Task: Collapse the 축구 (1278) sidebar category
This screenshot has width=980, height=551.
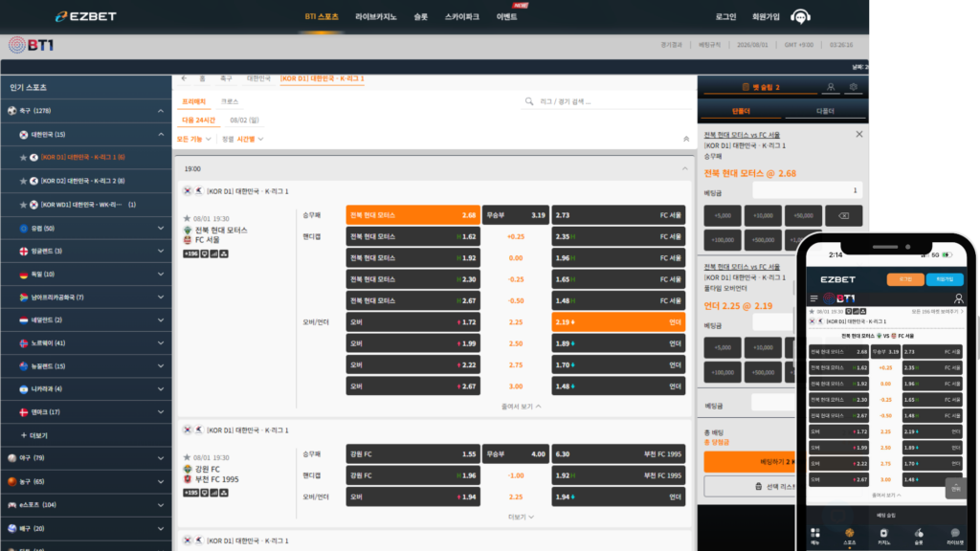Action: (x=161, y=111)
